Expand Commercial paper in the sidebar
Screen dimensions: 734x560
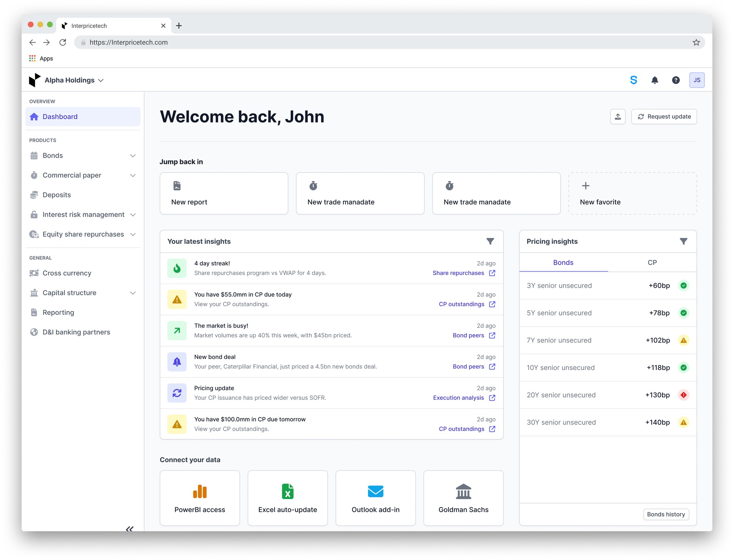[133, 175]
